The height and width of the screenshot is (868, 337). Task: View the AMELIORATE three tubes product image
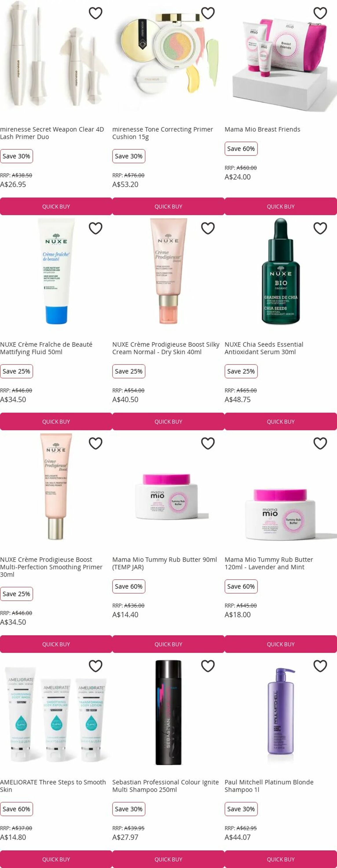coord(56,714)
